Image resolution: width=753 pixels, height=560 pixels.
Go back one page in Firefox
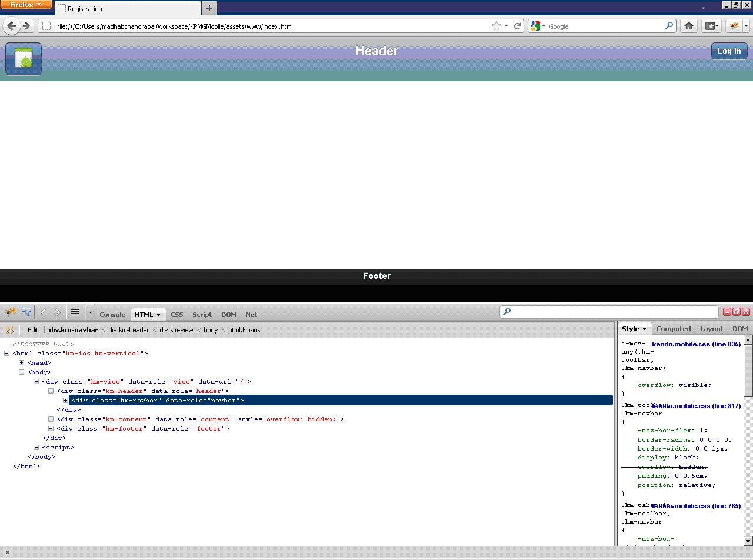11,26
